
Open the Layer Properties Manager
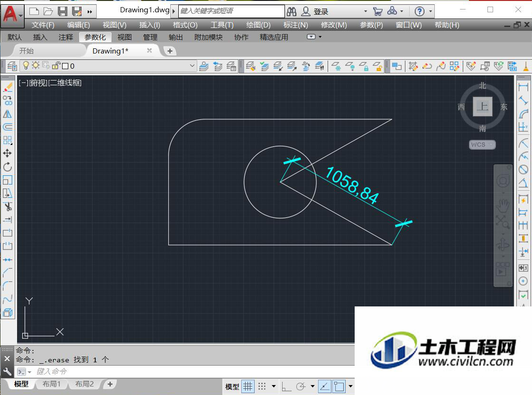coord(12,66)
